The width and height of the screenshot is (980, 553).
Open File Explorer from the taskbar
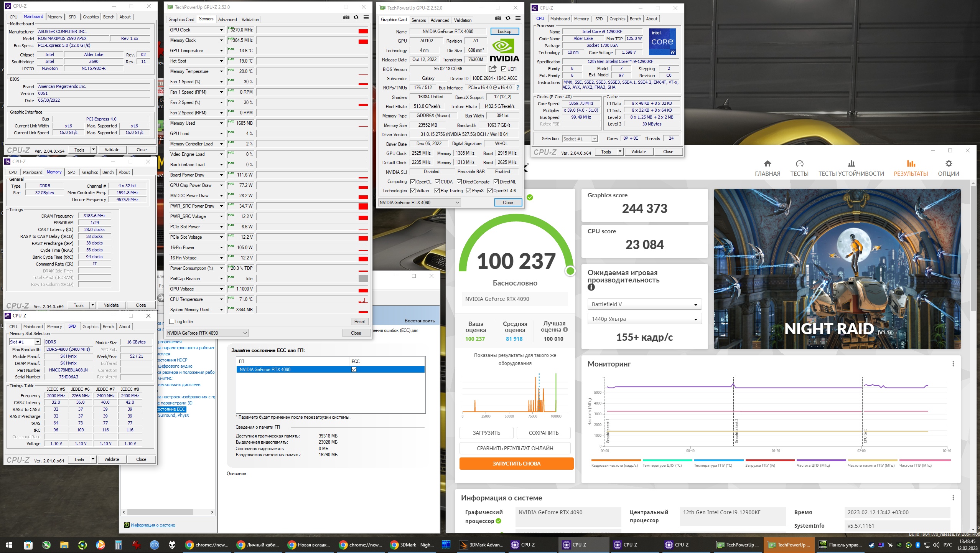[x=64, y=545]
